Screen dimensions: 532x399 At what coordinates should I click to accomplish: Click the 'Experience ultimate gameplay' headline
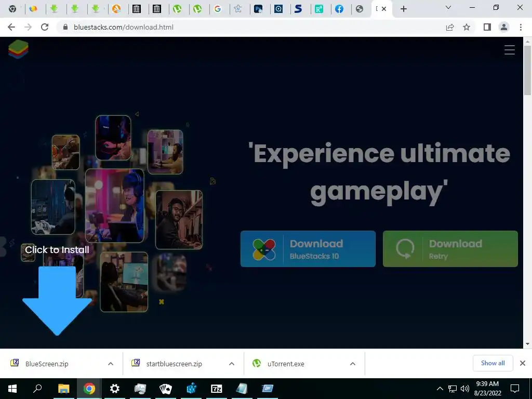click(379, 173)
